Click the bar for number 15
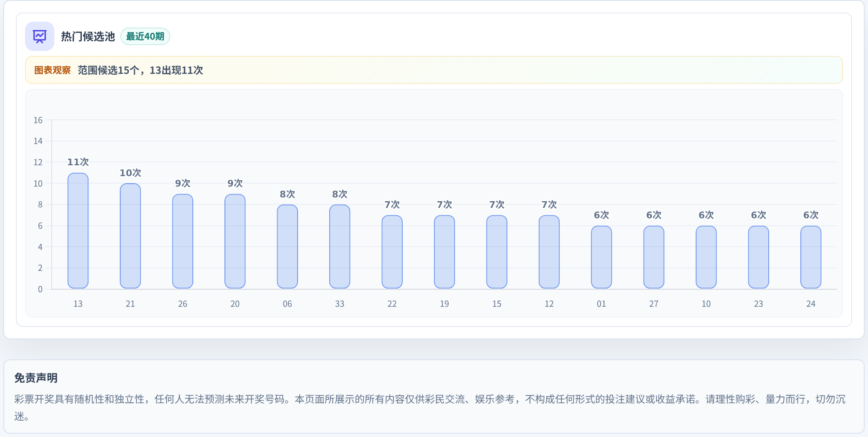Viewport: 868px width, 437px height. (x=497, y=252)
